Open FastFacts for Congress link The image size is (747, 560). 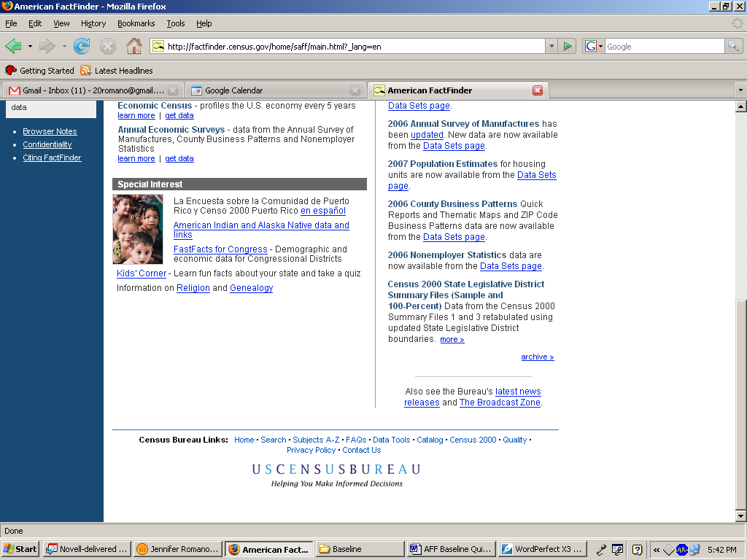pyautogui.click(x=220, y=249)
